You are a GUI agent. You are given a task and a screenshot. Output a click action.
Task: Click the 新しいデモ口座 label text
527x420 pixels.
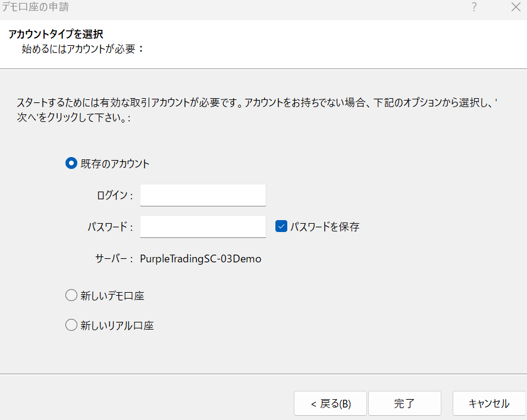(x=112, y=296)
